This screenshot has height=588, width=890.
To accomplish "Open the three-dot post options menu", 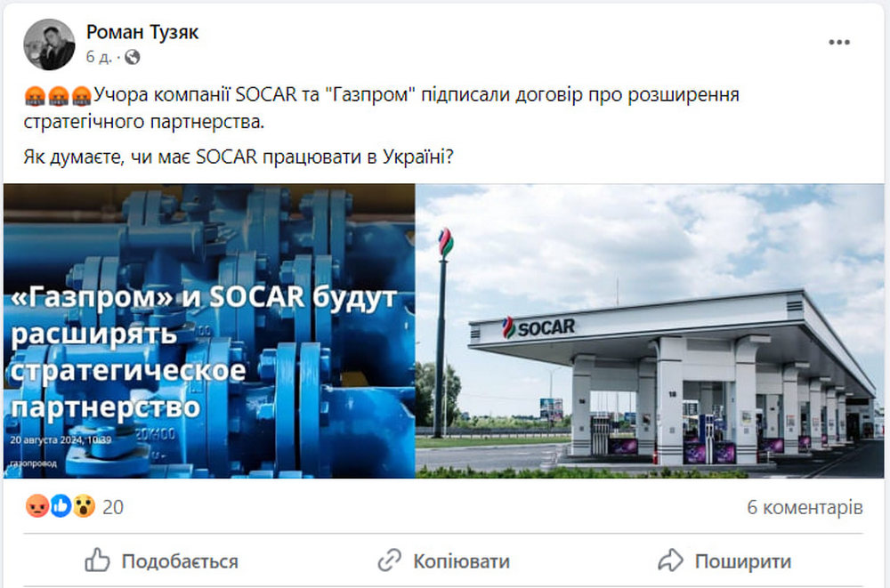I will pyautogui.click(x=838, y=43).
